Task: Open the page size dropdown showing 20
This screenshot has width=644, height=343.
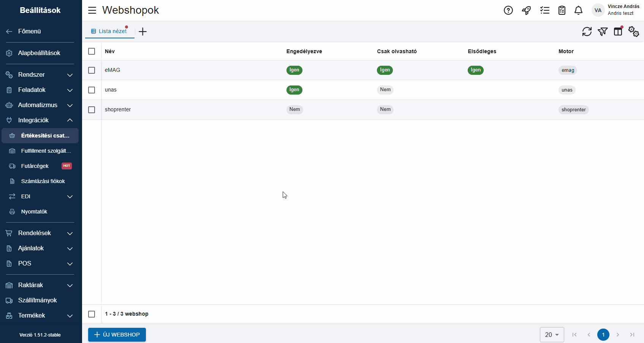Action: click(x=552, y=335)
